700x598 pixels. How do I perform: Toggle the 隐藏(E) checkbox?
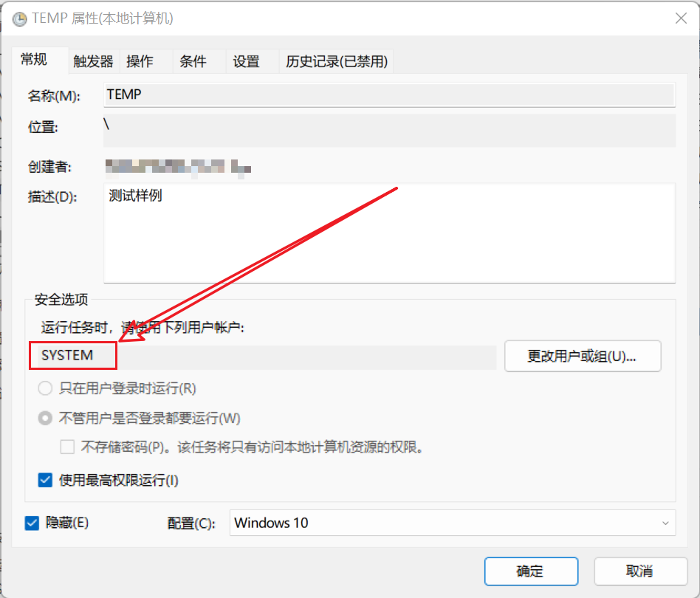tap(32, 523)
